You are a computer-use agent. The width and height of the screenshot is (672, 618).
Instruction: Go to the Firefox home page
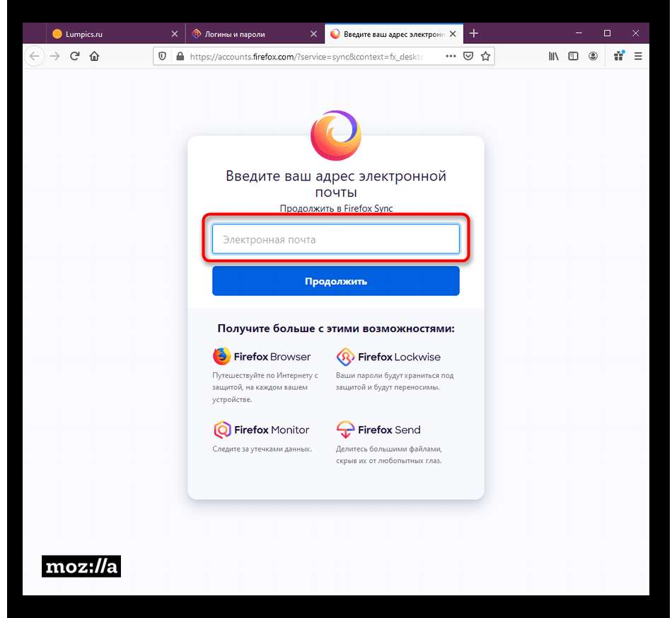94,56
